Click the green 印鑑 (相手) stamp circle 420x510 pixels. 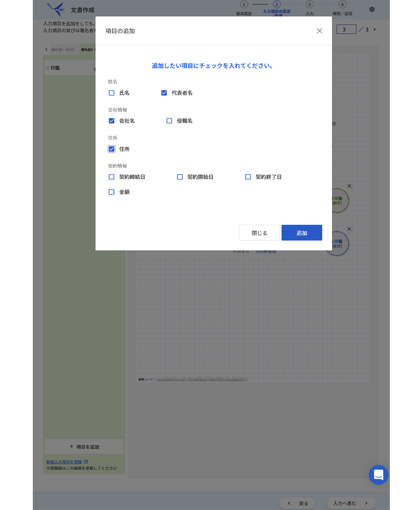[340, 201]
